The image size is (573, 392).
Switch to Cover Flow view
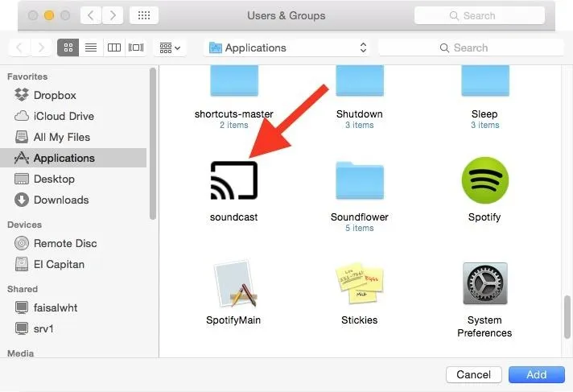click(136, 47)
